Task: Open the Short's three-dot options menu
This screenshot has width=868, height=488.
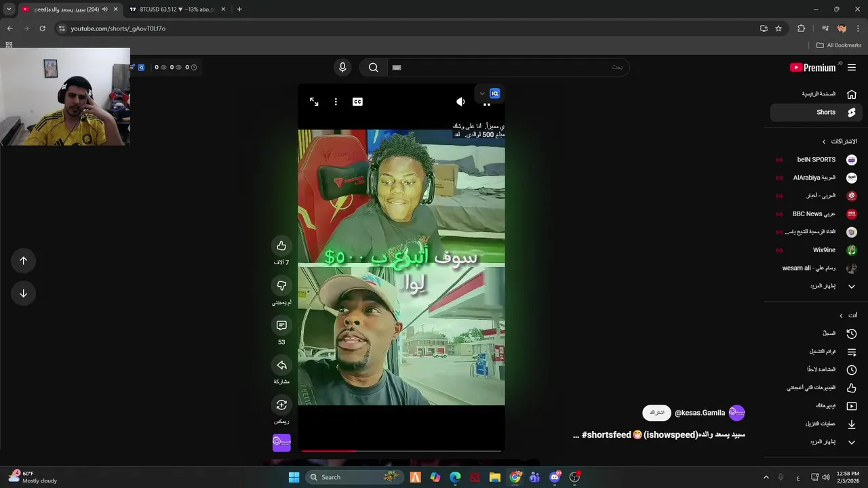Action: coord(336,102)
